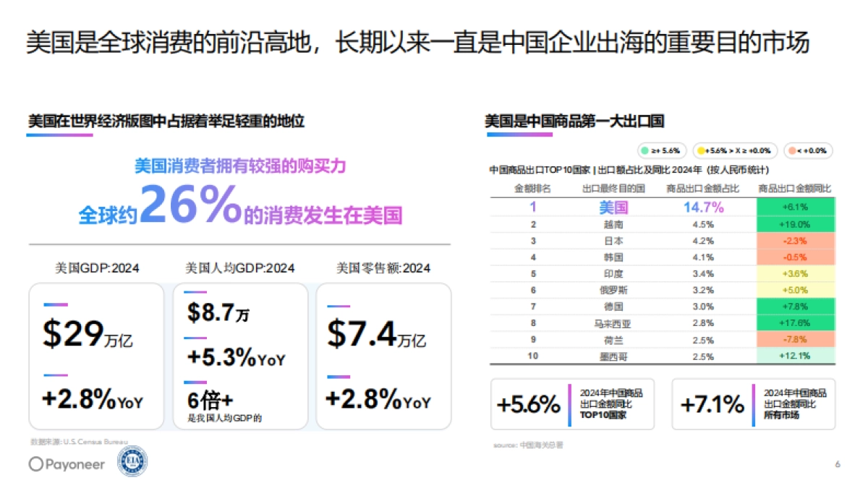Click the heading 美国是中国商品第一大出口国

pyautogui.click(x=576, y=120)
